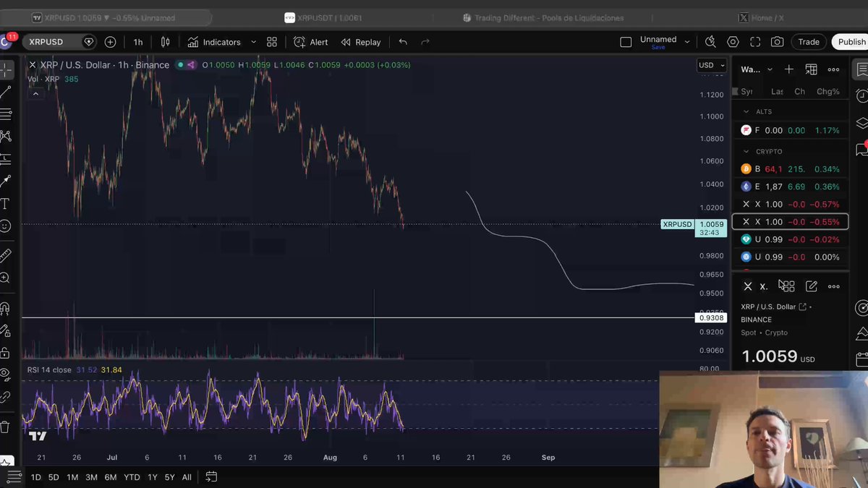Open the USD currency dropdown

click(x=711, y=65)
